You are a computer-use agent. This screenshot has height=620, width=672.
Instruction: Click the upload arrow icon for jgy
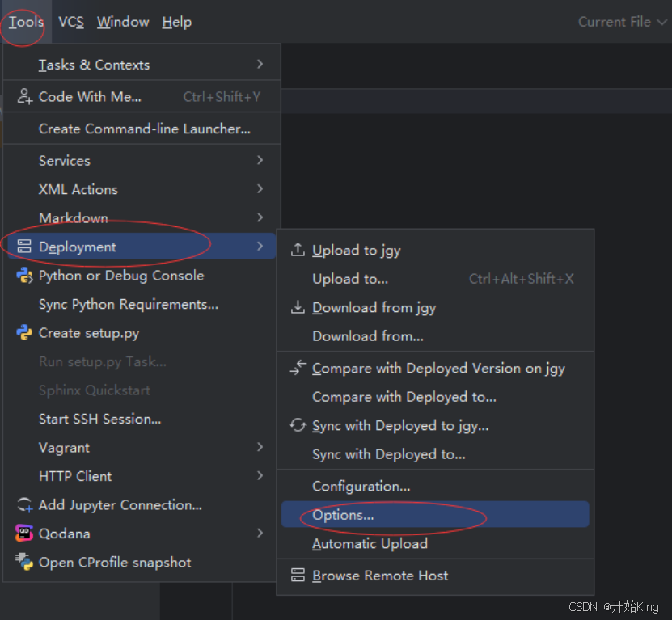(298, 249)
